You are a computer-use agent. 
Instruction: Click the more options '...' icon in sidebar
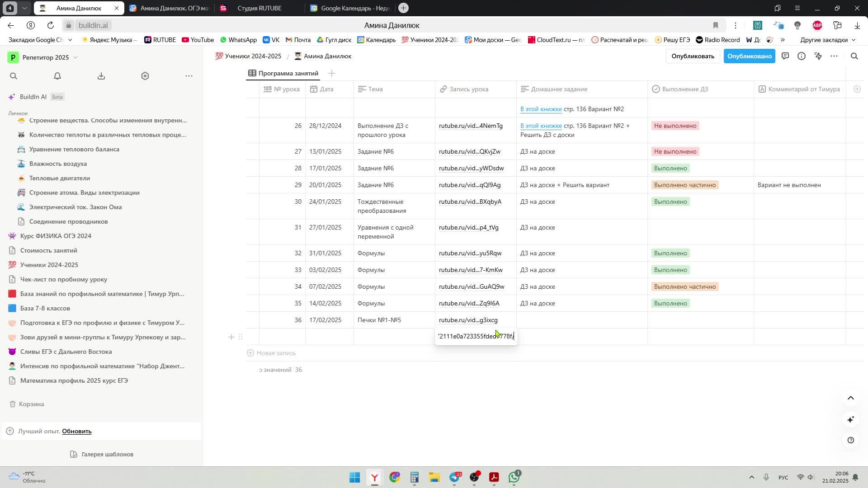tap(189, 75)
